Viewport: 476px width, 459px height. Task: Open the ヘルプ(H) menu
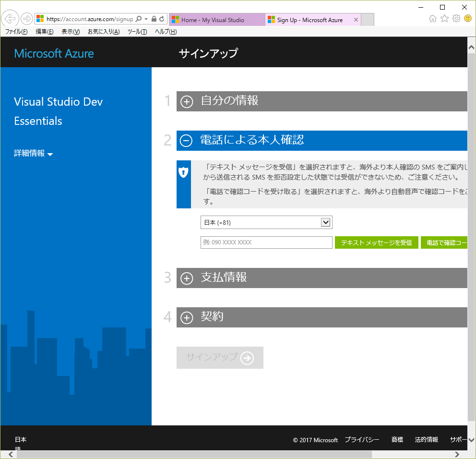click(x=166, y=32)
